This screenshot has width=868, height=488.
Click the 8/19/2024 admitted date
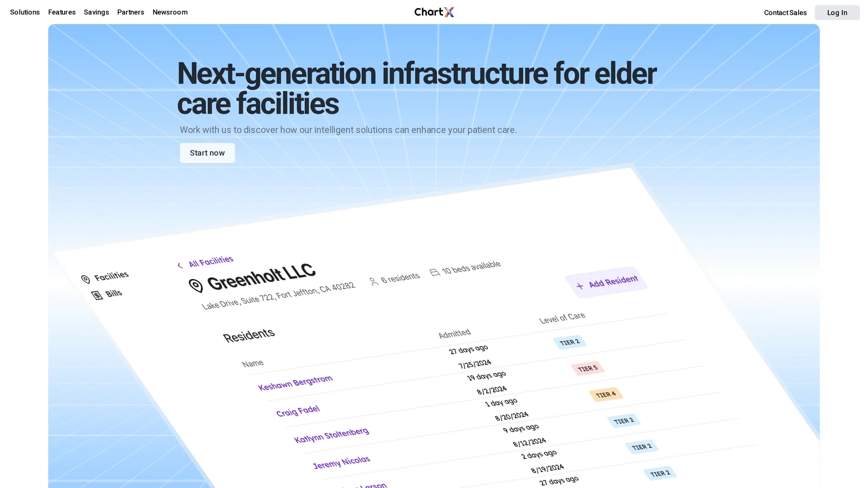click(547, 469)
